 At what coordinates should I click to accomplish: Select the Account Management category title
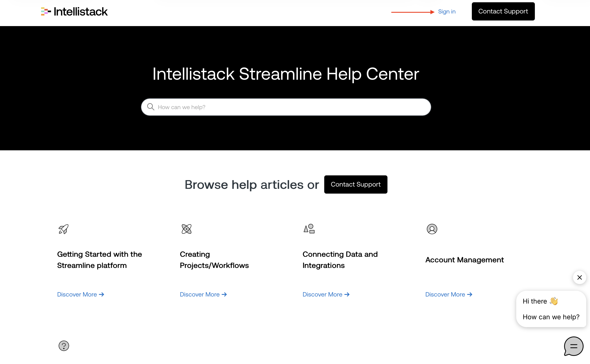click(x=464, y=260)
